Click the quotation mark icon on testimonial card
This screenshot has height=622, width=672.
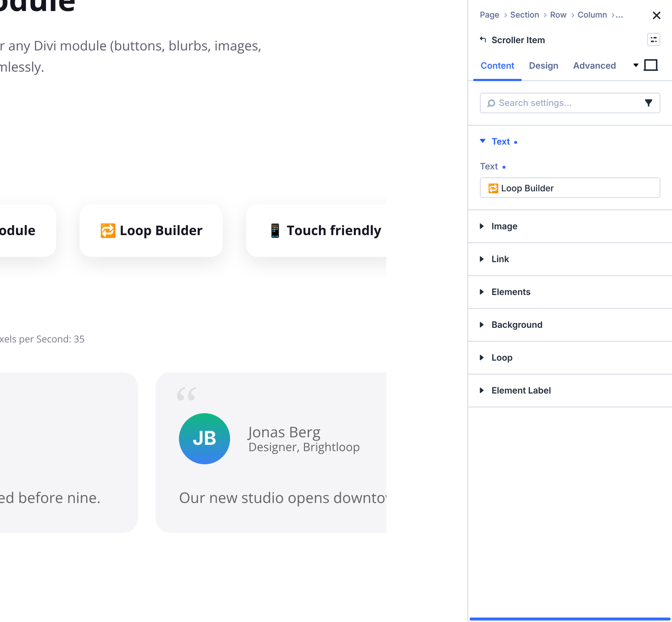tap(186, 394)
